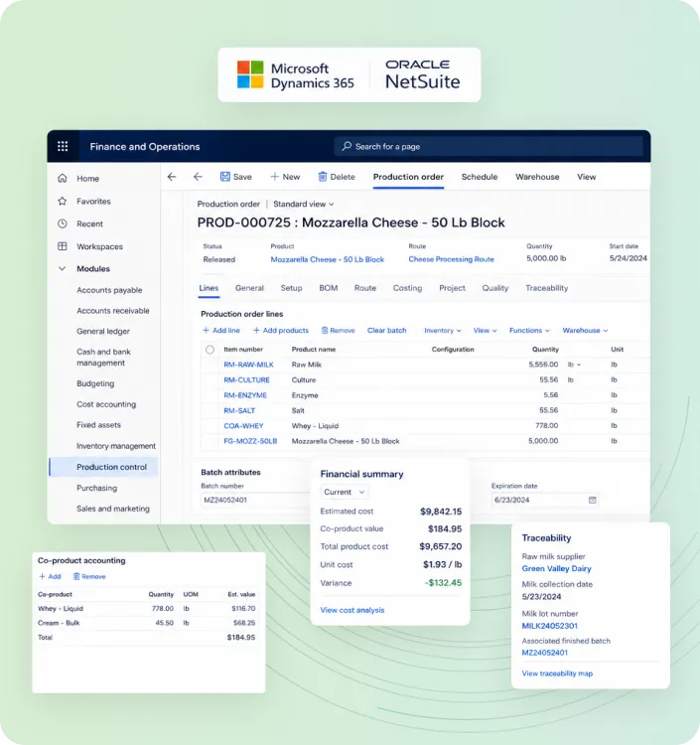The width and height of the screenshot is (700, 745).
Task: Open the RM-SALT item link
Action: point(239,410)
